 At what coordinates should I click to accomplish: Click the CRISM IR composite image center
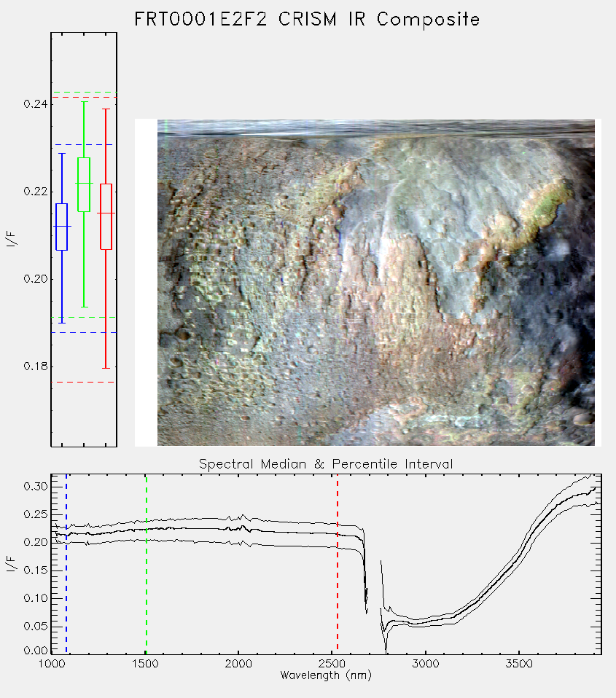pos(376,282)
